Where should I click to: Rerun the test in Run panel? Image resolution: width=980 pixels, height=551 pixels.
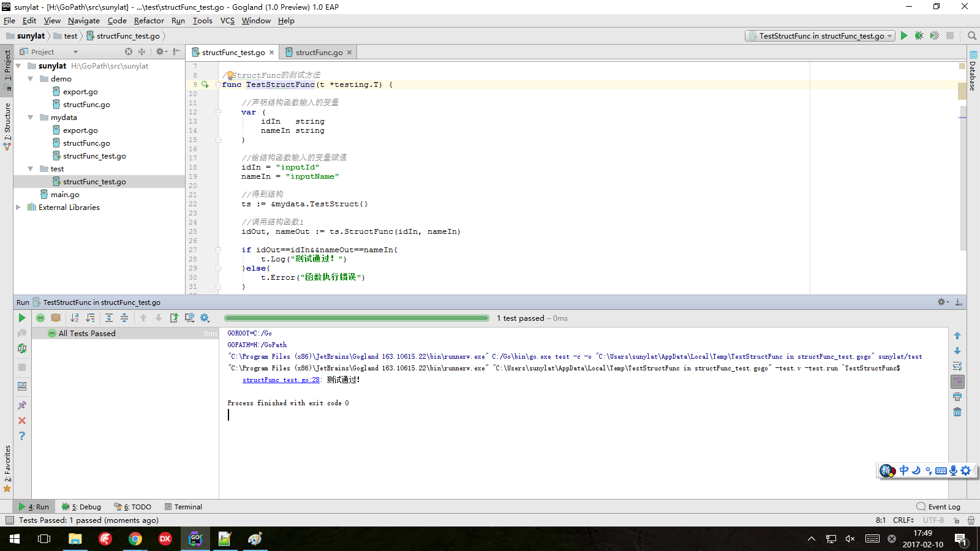(22, 318)
